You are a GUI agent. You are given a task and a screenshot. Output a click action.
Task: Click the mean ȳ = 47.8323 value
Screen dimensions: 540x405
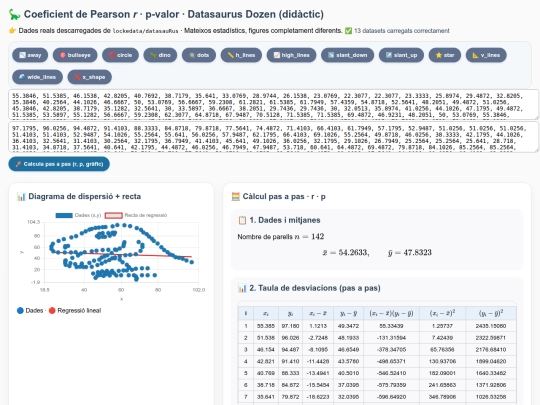pos(409,252)
